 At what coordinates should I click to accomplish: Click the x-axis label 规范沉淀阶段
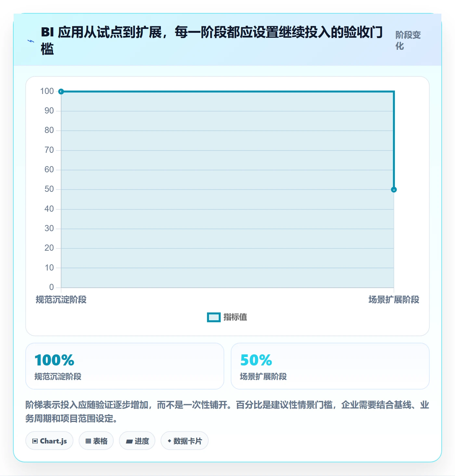tap(61, 299)
